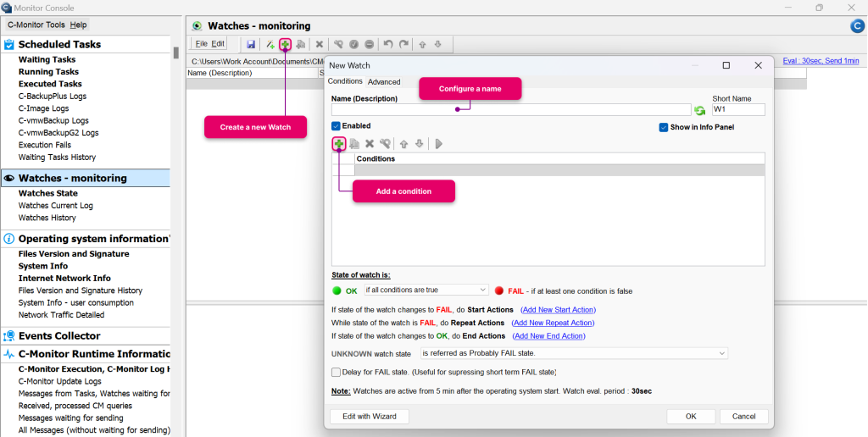
Task: Click the edit condition wrench icon in New Watch
Action: point(386,144)
